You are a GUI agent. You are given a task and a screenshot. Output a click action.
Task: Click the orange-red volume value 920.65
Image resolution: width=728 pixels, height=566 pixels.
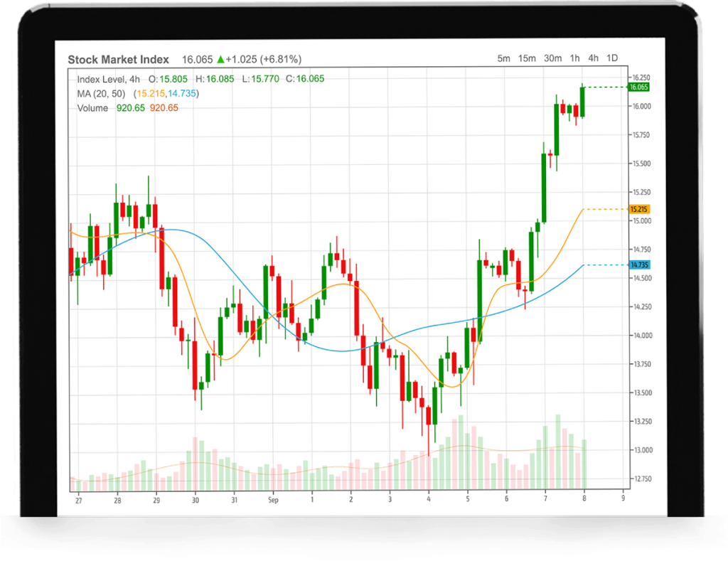click(x=164, y=107)
